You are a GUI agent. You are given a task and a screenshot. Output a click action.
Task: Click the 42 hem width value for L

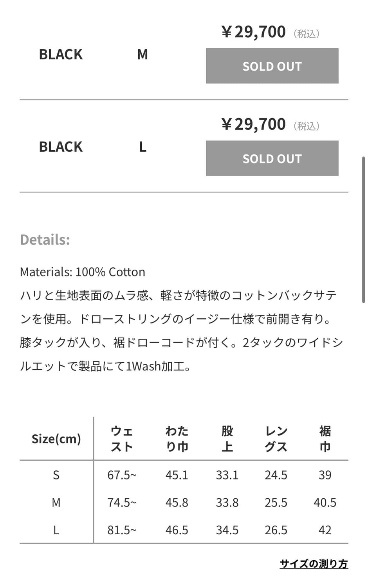(x=325, y=530)
